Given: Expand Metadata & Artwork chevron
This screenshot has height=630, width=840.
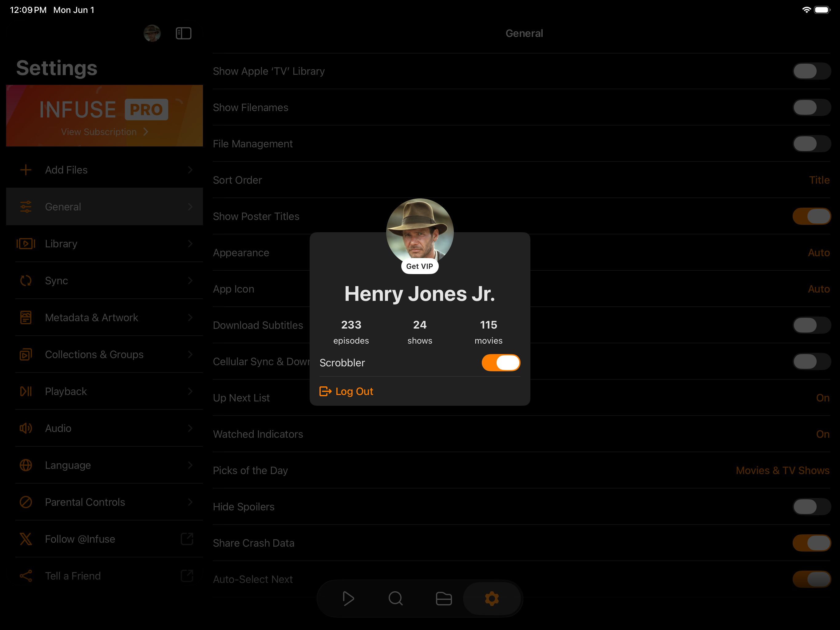Looking at the screenshot, I should 190,317.
